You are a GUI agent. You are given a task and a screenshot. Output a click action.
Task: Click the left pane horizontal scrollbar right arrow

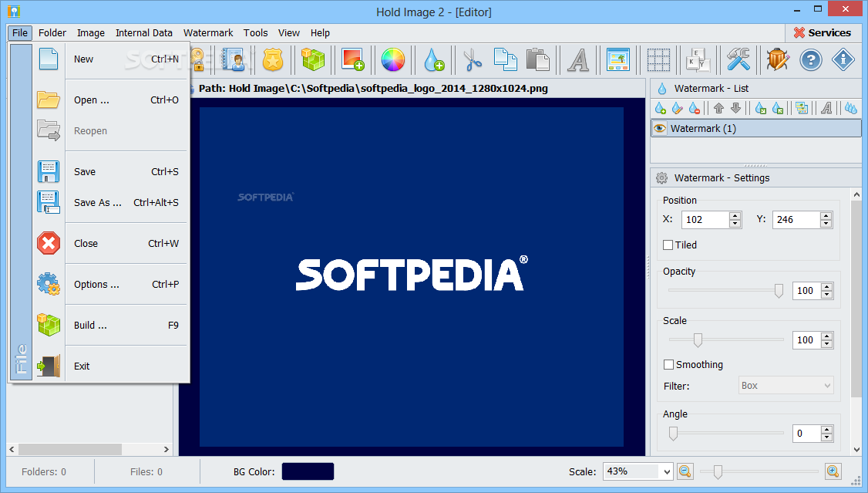point(166,449)
